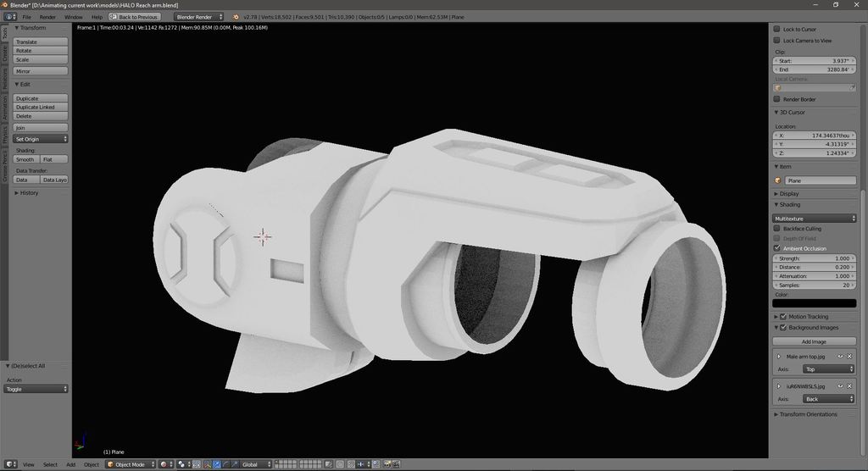Select the scale manipulator icon

[x=235, y=464]
